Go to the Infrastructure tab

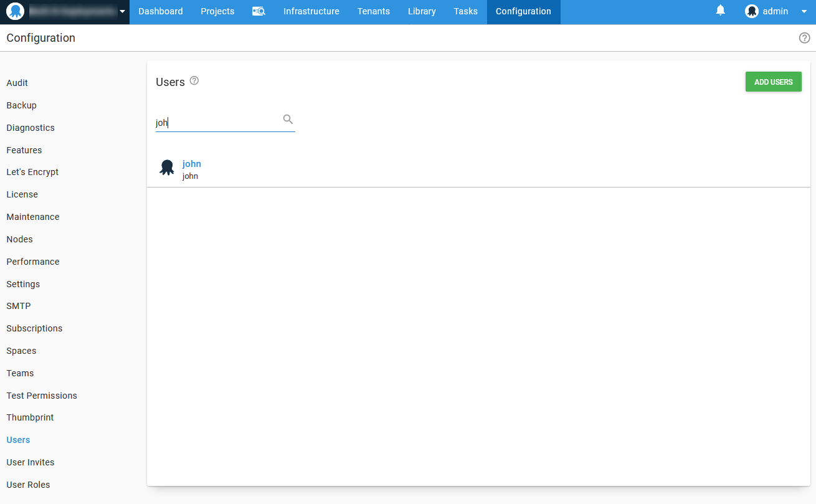click(311, 11)
